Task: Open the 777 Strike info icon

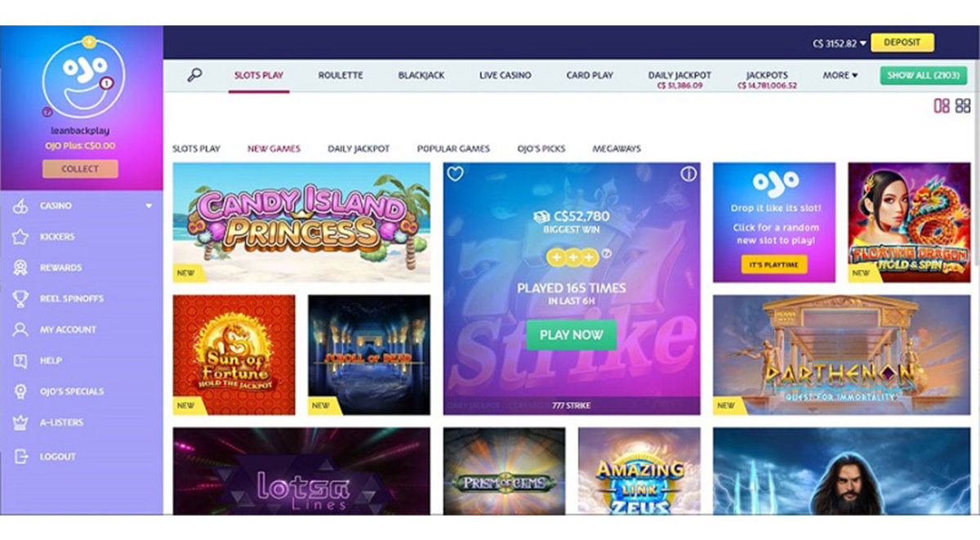Action: point(688,174)
